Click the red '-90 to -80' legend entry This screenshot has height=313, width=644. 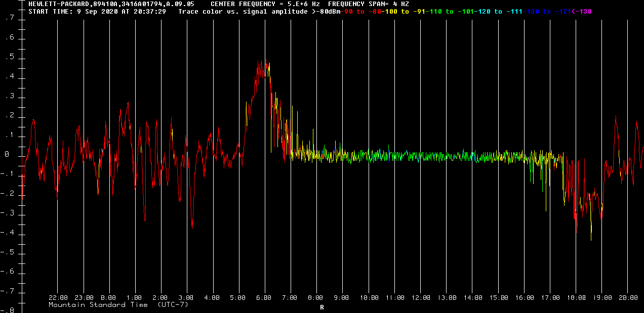(359, 11)
